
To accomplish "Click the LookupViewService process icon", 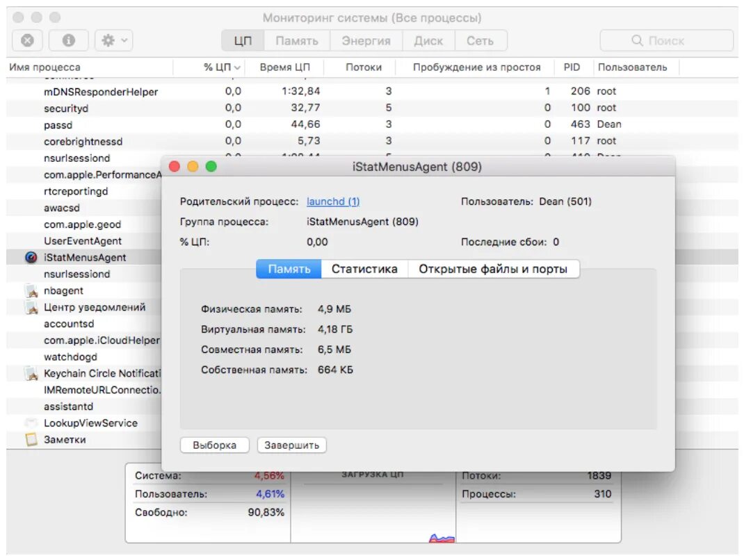I will [x=31, y=423].
